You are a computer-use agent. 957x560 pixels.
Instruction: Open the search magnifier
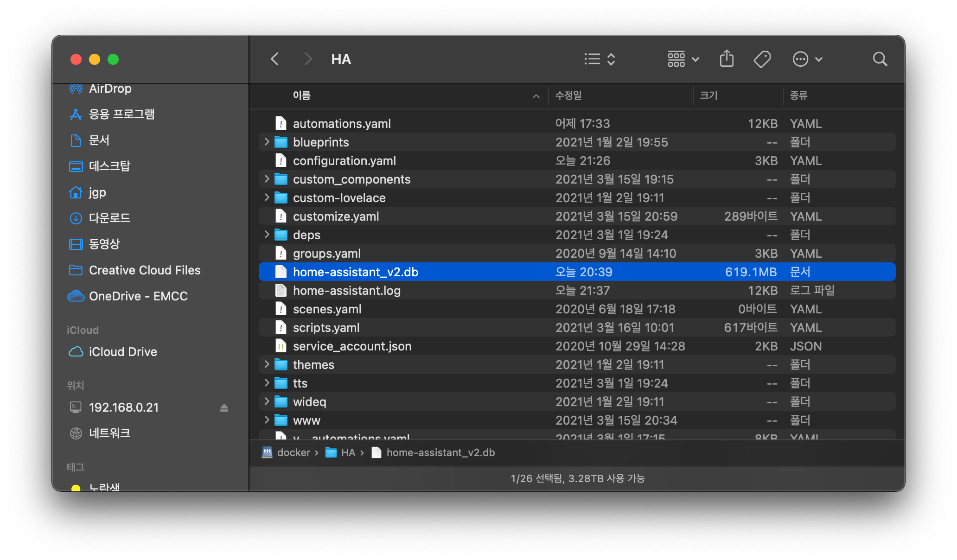(880, 59)
